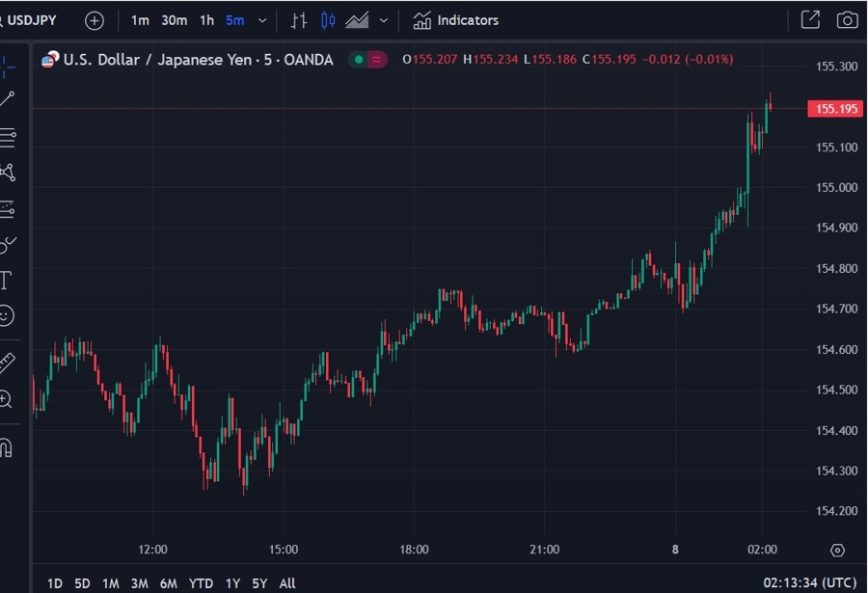Viewport: 868px width, 593px height.
Task: Switch to the 1h timeframe
Action: (206, 20)
